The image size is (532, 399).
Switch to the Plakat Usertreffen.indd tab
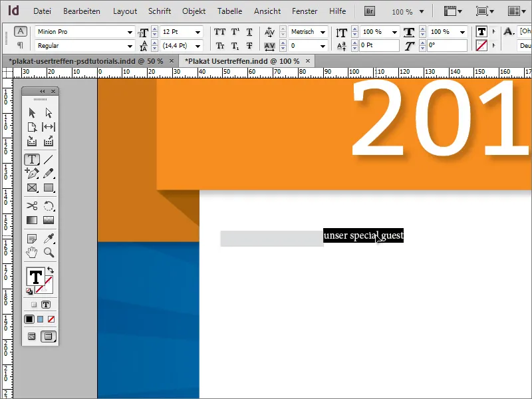(x=241, y=61)
